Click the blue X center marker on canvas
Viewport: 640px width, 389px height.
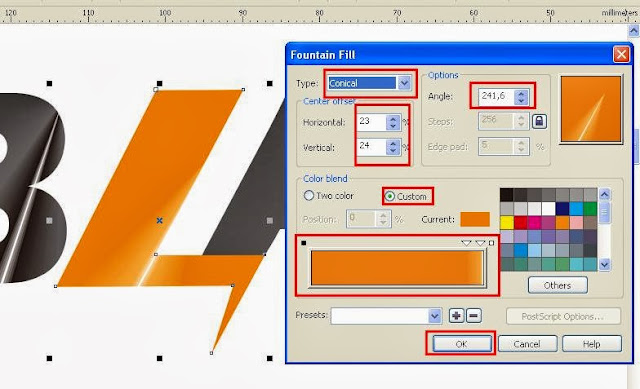[160, 220]
